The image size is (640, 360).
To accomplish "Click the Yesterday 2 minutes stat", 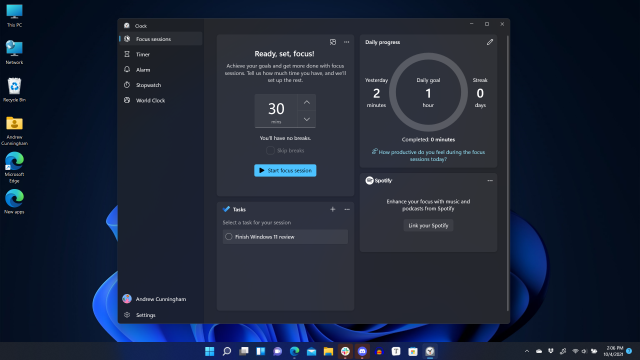I will 376,92.
